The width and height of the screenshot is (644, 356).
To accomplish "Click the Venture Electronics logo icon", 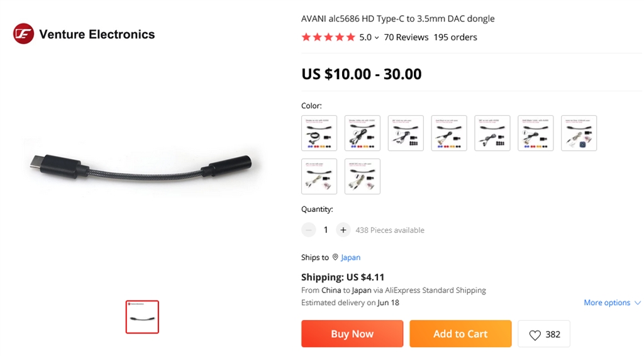I will [x=23, y=34].
